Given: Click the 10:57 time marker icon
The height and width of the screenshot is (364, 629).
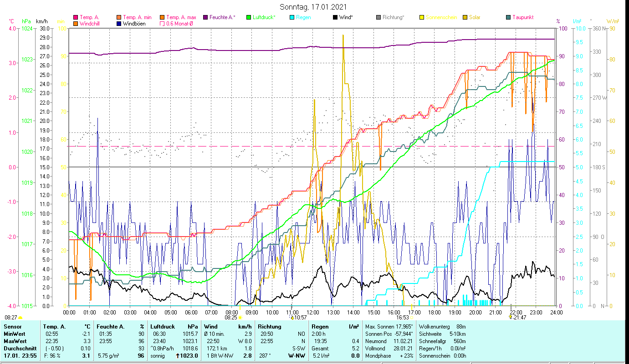Looking at the screenshot, I should click(292, 317).
